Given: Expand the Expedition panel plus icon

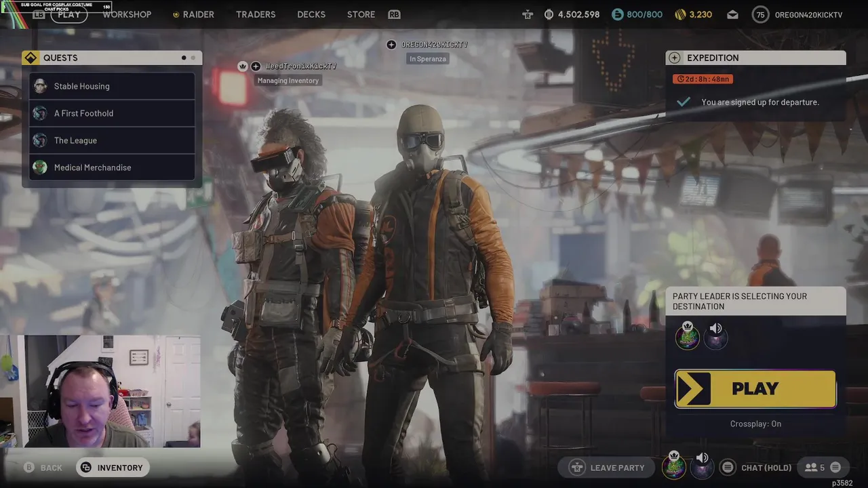Looking at the screenshot, I should click(x=674, y=58).
